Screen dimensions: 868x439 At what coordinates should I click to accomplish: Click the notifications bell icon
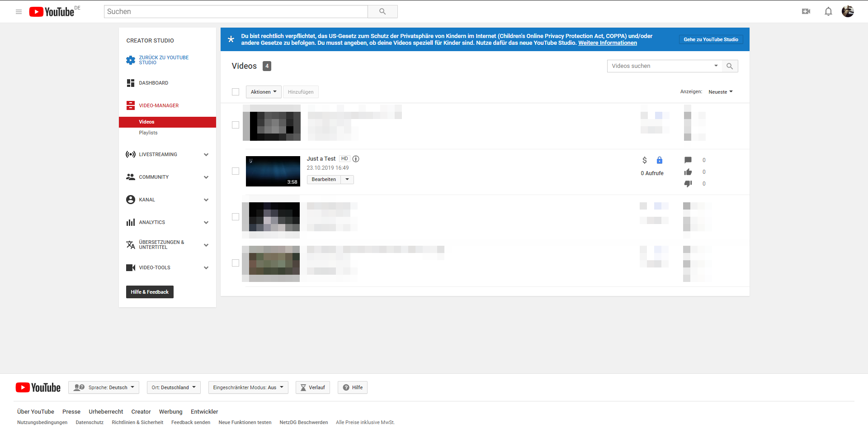coord(828,12)
